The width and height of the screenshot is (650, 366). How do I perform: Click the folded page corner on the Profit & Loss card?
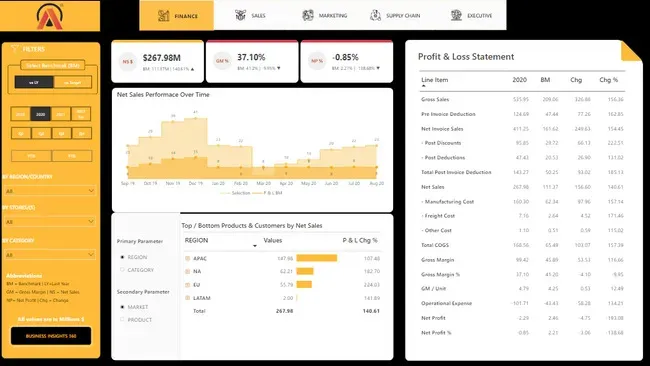(631, 52)
